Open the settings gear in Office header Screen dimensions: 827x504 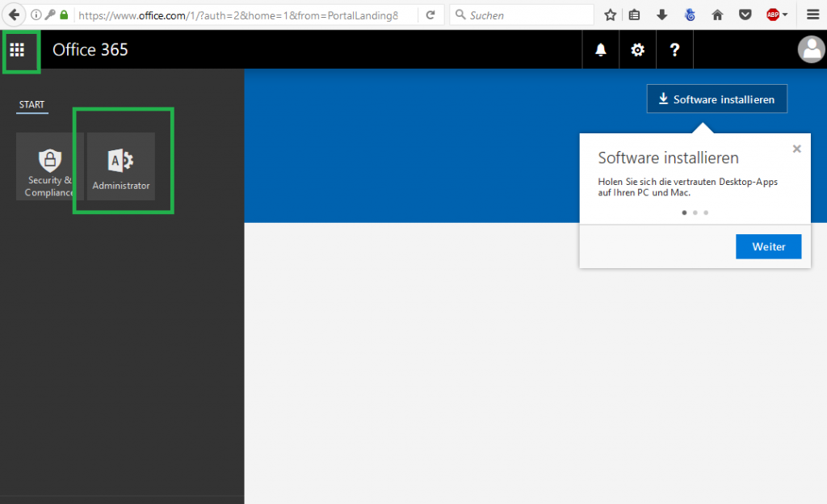(637, 50)
